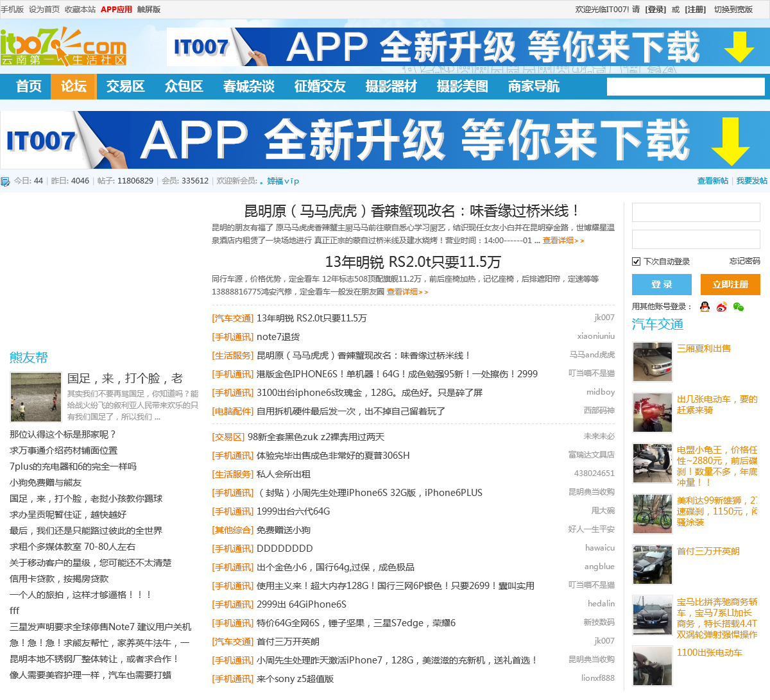Open link 三星发声明要求全球停售Note7
The width and height of the screenshot is (770, 700).
coord(101,627)
